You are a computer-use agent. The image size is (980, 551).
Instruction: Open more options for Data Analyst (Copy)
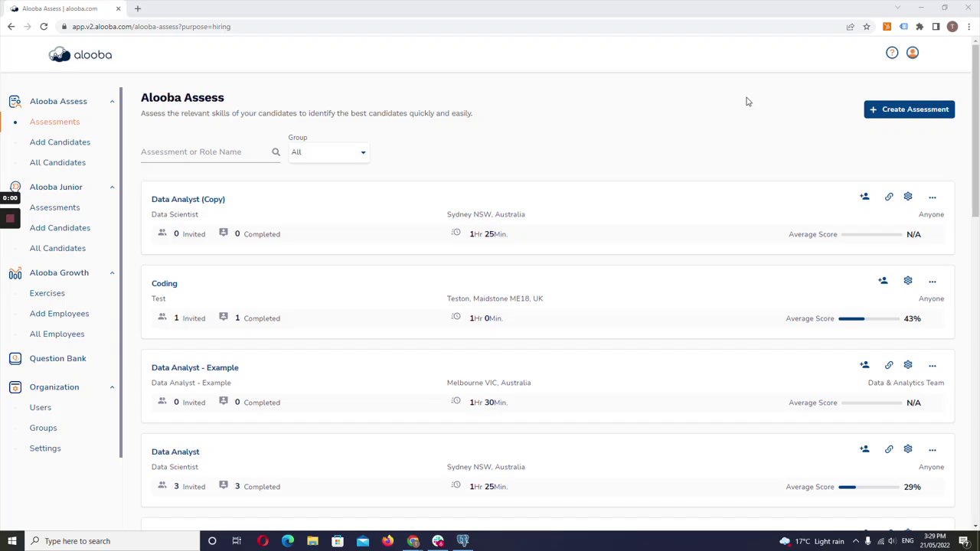coord(932,197)
